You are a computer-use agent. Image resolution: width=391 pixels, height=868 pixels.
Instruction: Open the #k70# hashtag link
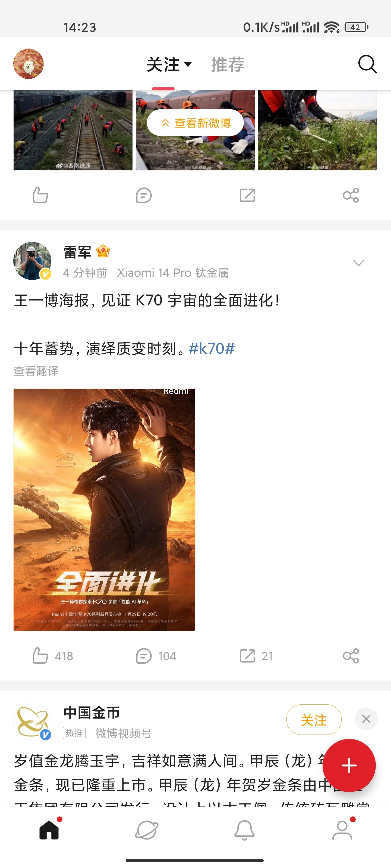(x=212, y=348)
